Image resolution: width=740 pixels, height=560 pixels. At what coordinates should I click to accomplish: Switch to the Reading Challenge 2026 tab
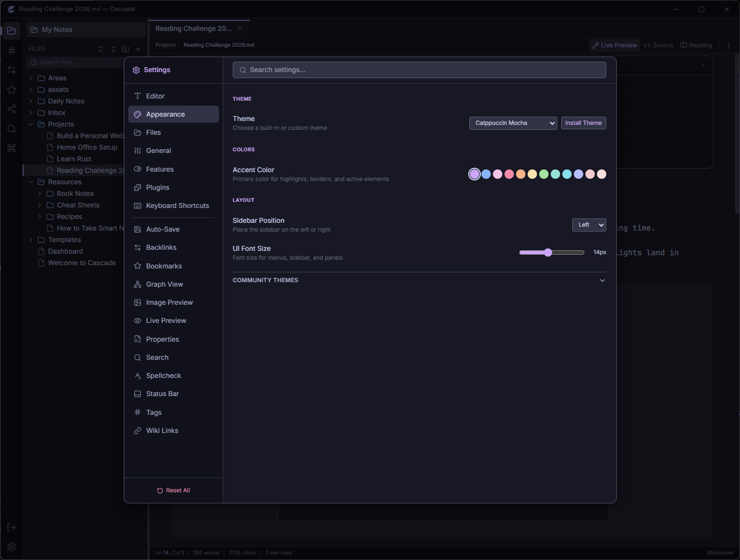tap(194, 28)
